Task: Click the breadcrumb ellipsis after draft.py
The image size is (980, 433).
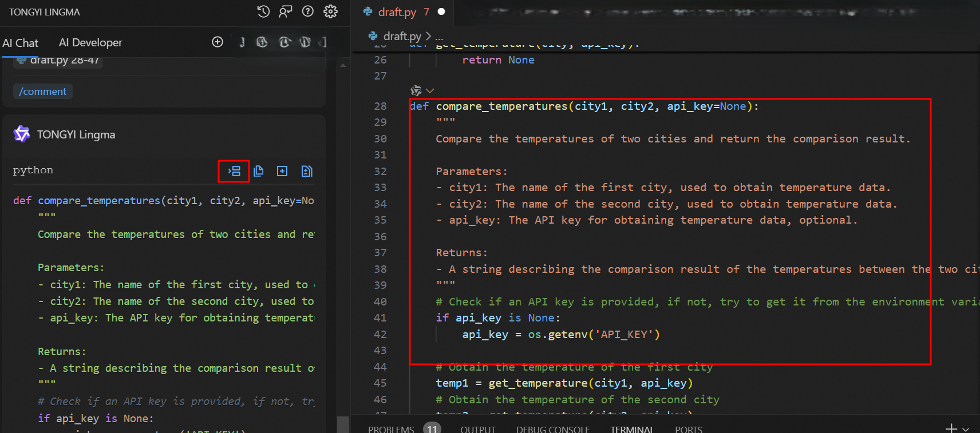Action: point(439,37)
